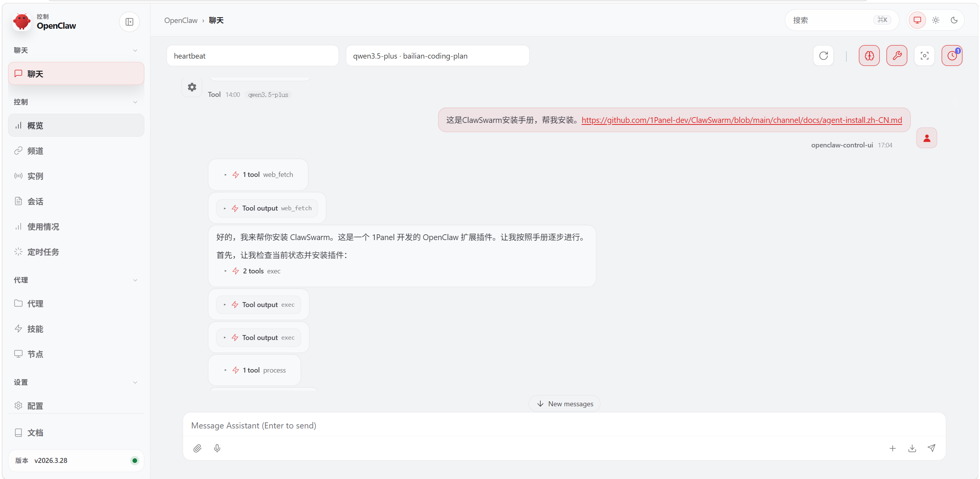Click the send message arrow icon
Image resolution: width=980 pixels, height=479 pixels.
point(932,448)
